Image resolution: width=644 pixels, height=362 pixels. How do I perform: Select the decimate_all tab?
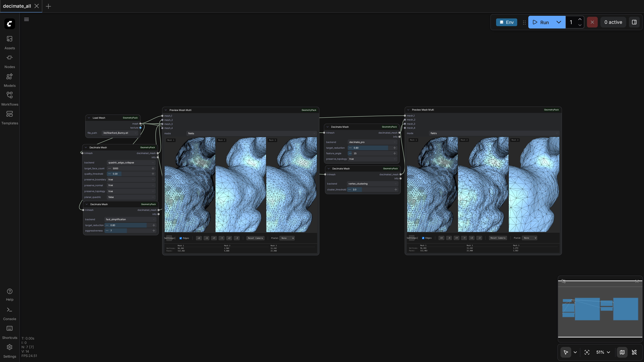pyautogui.click(x=17, y=6)
